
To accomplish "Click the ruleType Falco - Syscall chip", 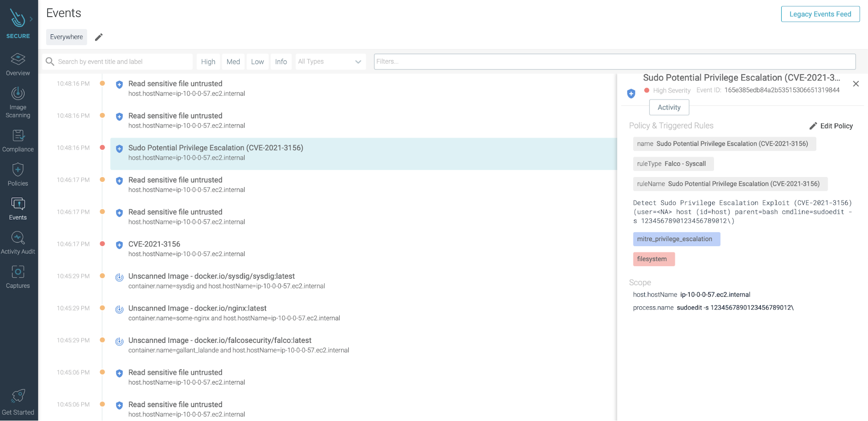I will (x=673, y=164).
